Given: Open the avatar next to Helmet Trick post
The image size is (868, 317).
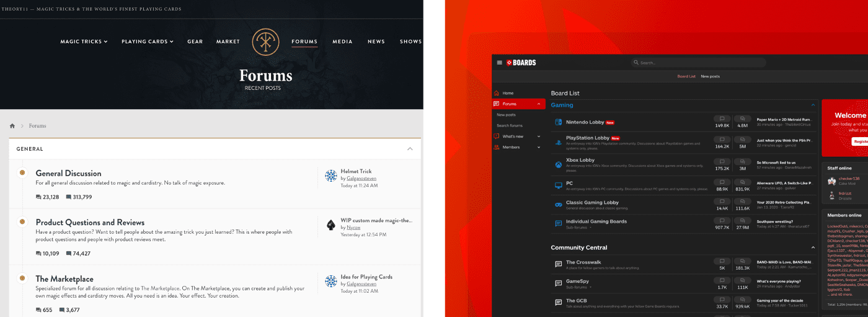Looking at the screenshot, I should click(331, 176).
